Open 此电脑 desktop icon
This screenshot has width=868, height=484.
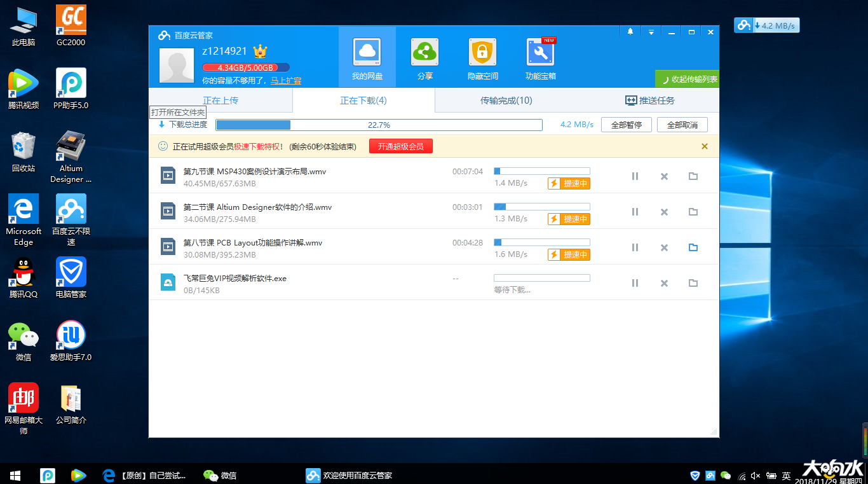click(24, 26)
